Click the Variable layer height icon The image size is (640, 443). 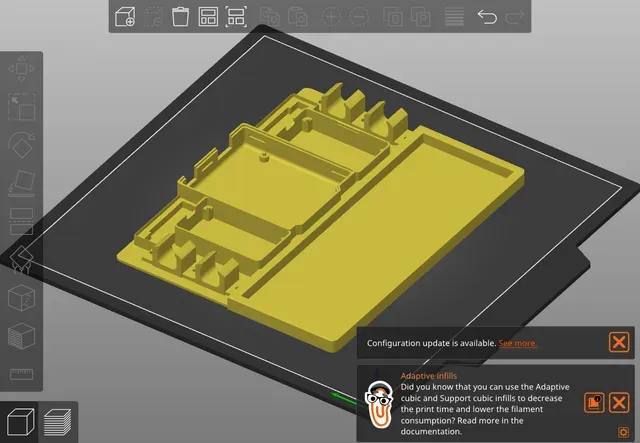(x=454, y=17)
